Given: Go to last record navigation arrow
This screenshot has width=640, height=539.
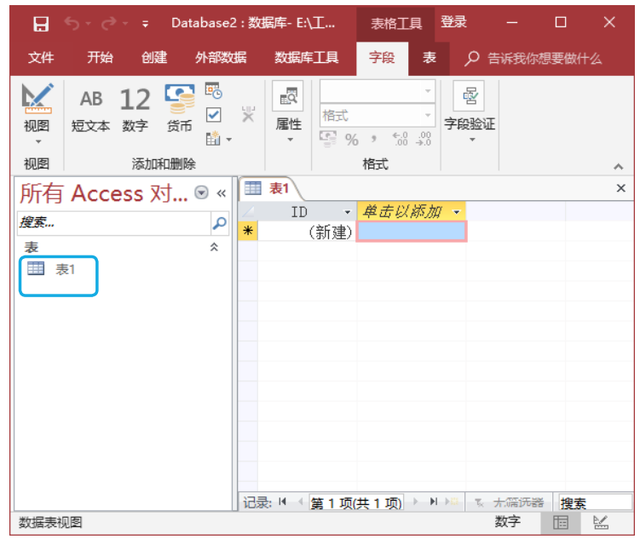Looking at the screenshot, I should tap(433, 501).
